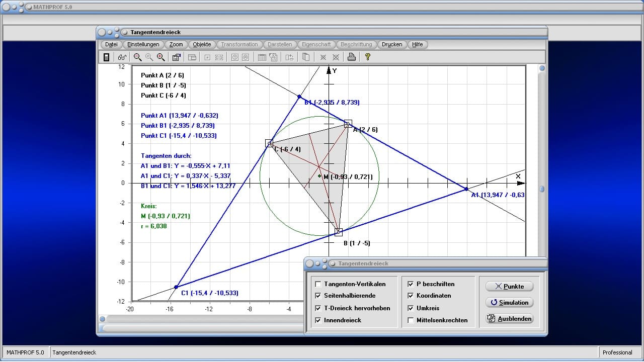The height and width of the screenshot is (362, 644).
Task: Click the zoom out magnifier icon
Action: [137, 57]
